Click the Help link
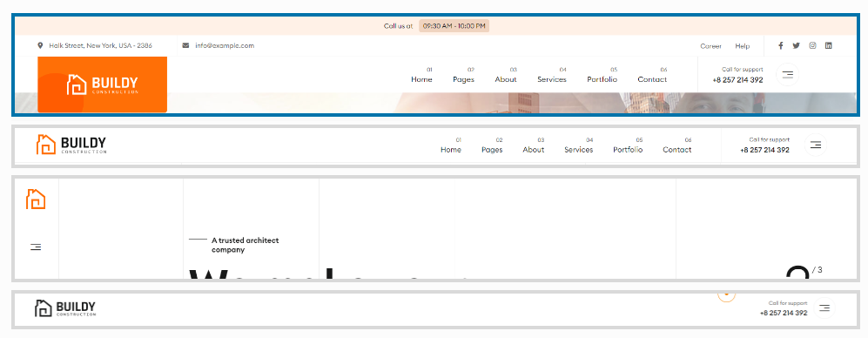 (743, 46)
